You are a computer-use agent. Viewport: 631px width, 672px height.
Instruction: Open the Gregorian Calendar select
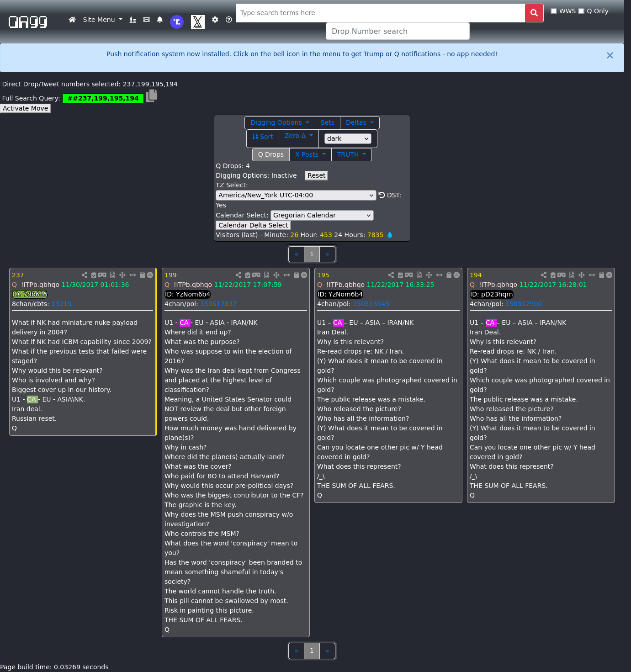pos(322,215)
